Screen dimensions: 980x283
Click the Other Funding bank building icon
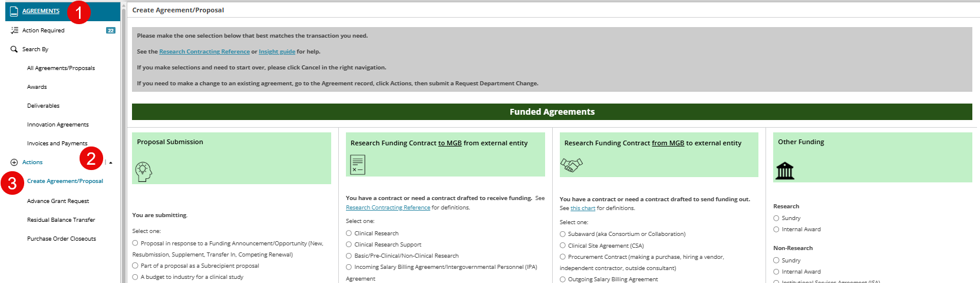785,171
